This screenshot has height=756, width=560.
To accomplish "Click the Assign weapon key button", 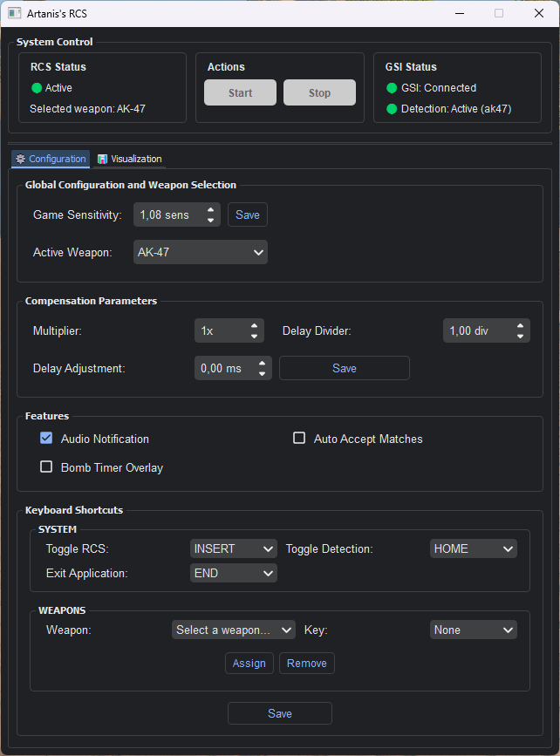I will [x=249, y=664].
